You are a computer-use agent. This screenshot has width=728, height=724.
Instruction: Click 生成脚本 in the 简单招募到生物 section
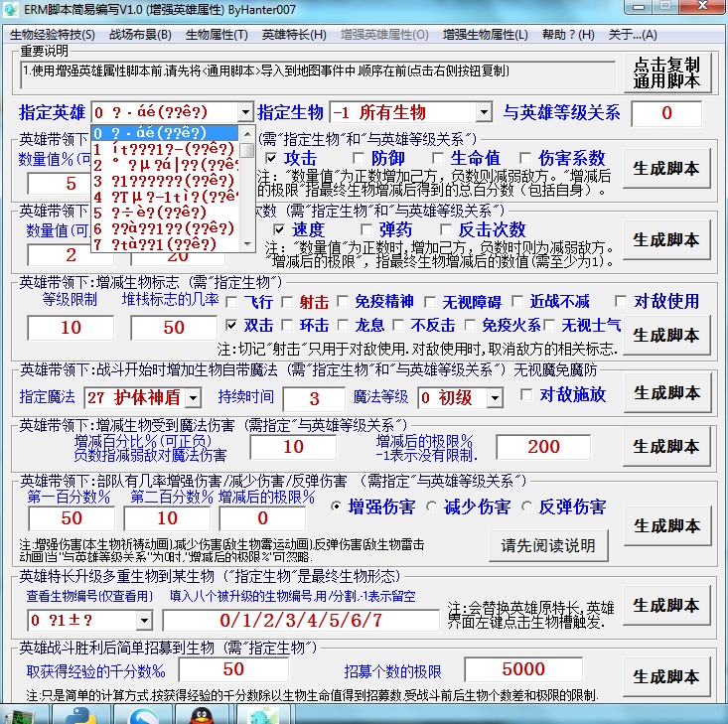[666, 676]
